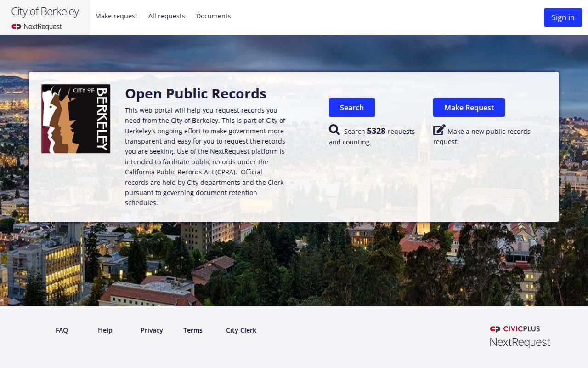Click the CivicPlus logo in footer
588x368 pixels.
click(x=515, y=329)
